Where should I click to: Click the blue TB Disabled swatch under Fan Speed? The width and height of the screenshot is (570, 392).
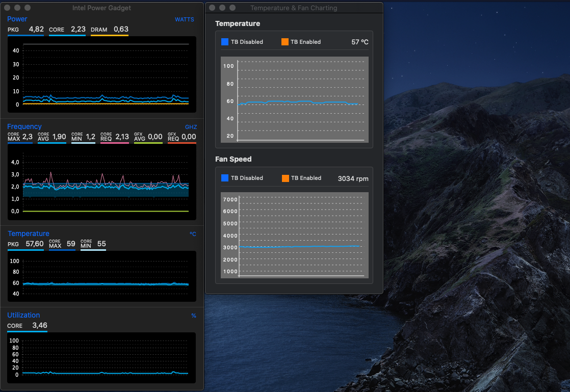(x=225, y=178)
